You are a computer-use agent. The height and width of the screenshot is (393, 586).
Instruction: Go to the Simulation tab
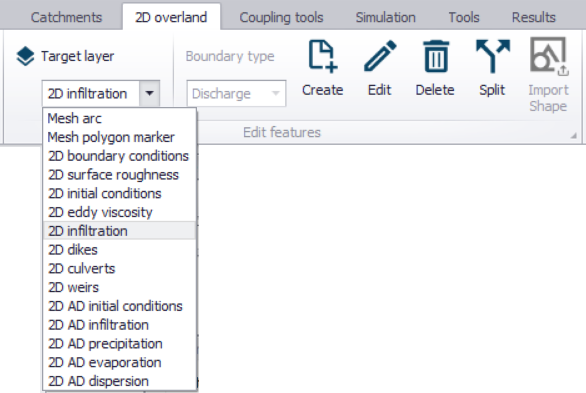pos(385,17)
